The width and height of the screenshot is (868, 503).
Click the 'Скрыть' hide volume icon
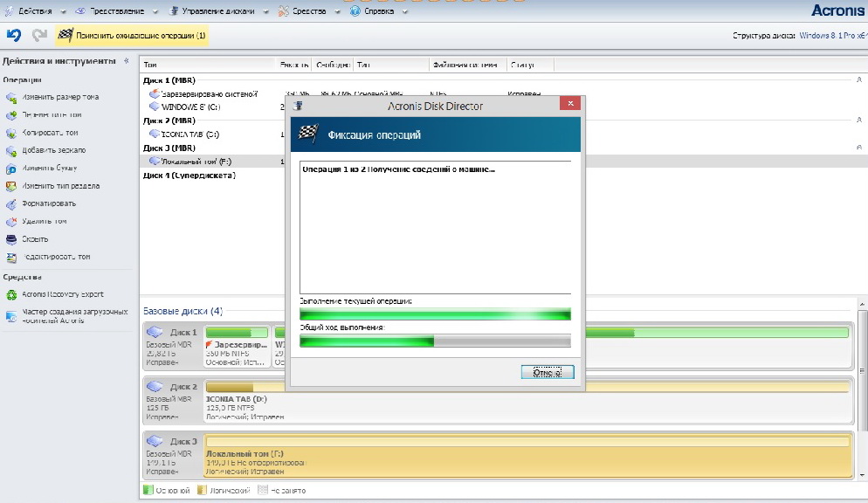(x=10, y=239)
